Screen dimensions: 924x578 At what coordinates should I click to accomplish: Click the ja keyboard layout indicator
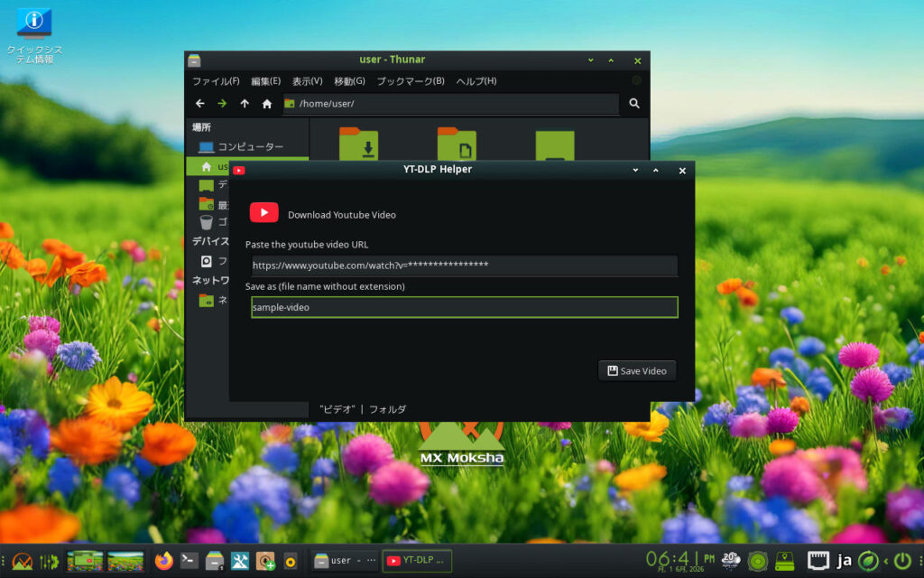click(x=844, y=561)
